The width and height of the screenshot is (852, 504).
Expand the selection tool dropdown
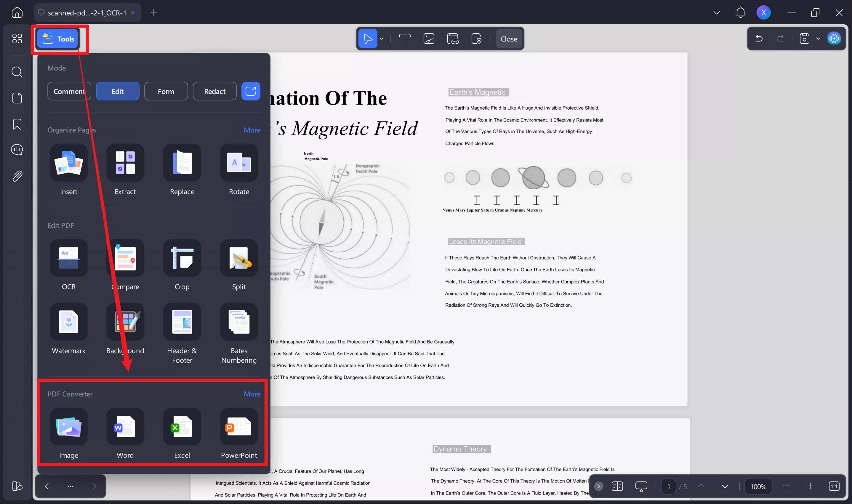click(382, 38)
